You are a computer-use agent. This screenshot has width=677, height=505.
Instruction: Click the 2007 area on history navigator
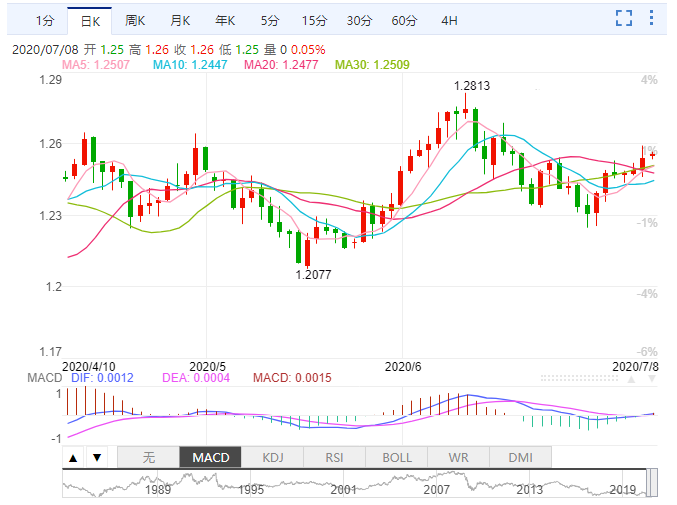click(x=437, y=490)
